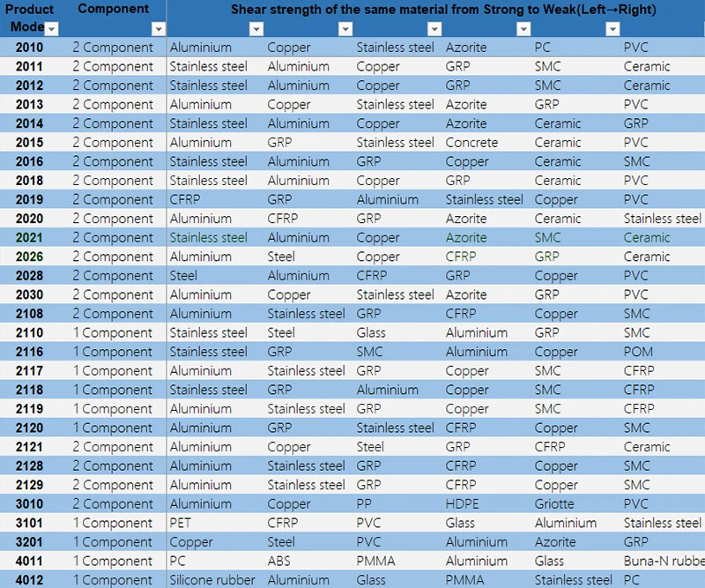Click the HDPE cell in row 3010

click(462, 504)
